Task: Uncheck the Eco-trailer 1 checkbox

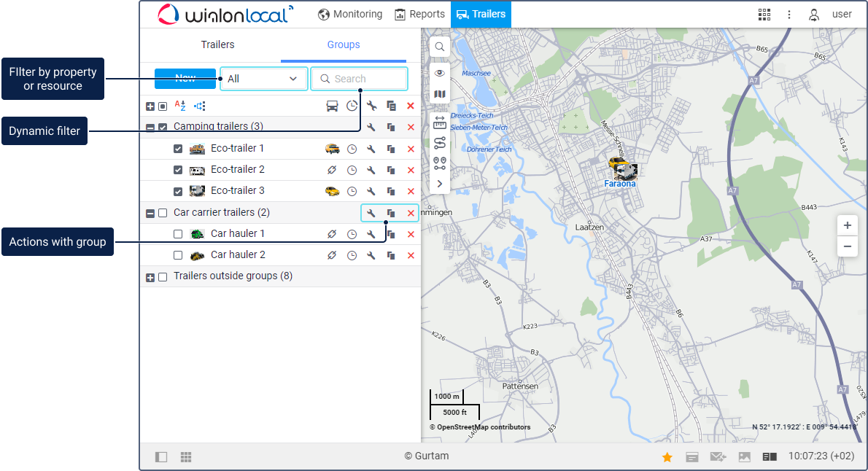Action: [x=178, y=149]
